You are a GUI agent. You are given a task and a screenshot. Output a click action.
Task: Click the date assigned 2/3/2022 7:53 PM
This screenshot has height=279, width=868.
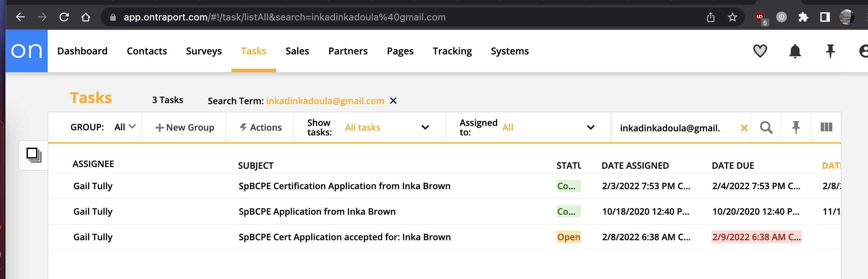tap(646, 186)
